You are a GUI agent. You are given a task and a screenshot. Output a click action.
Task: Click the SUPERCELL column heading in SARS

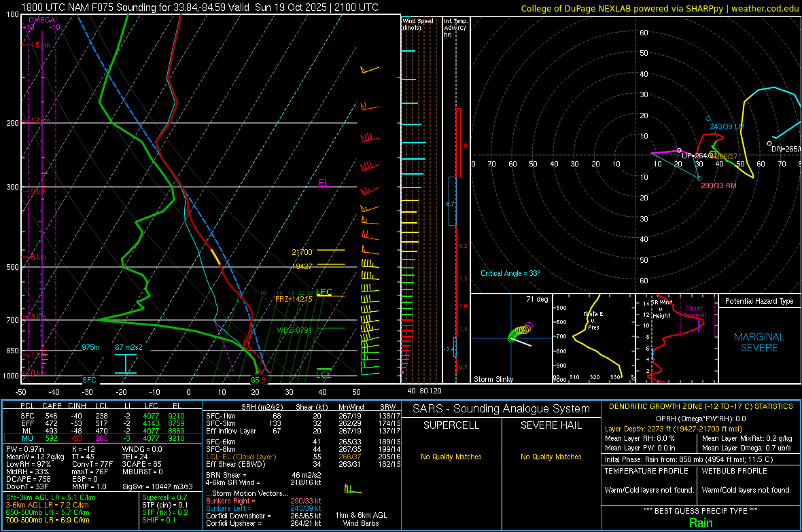click(x=451, y=425)
